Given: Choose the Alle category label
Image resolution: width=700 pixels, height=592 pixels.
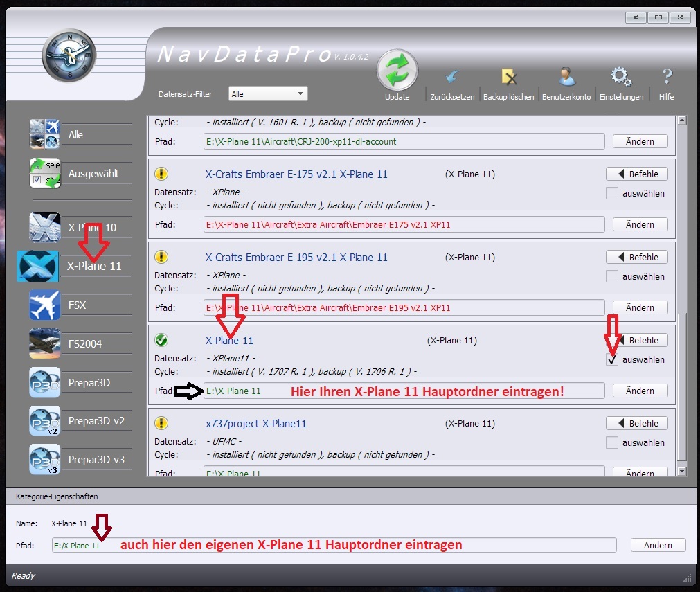Looking at the screenshot, I should click(x=75, y=134).
